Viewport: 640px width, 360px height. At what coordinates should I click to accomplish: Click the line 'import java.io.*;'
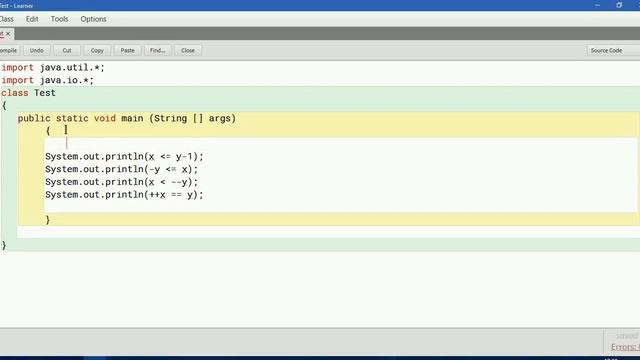click(x=48, y=80)
